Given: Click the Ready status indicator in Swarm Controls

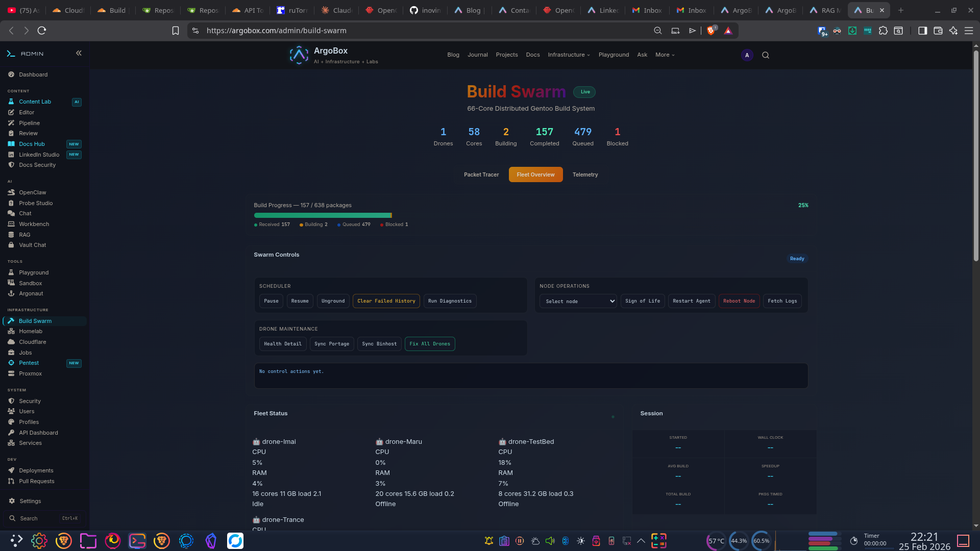Looking at the screenshot, I should 797,259.
